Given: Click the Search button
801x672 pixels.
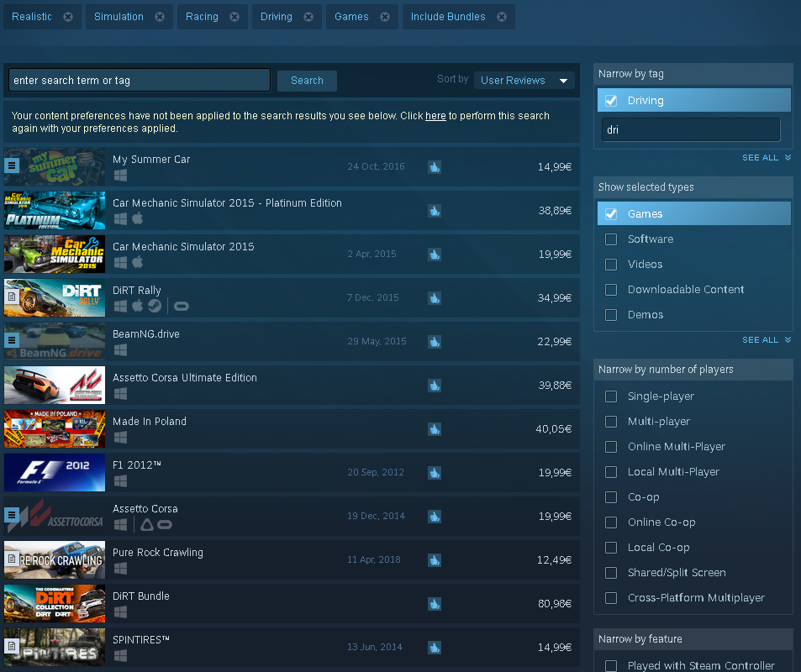Looking at the screenshot, I should point(307,81).
